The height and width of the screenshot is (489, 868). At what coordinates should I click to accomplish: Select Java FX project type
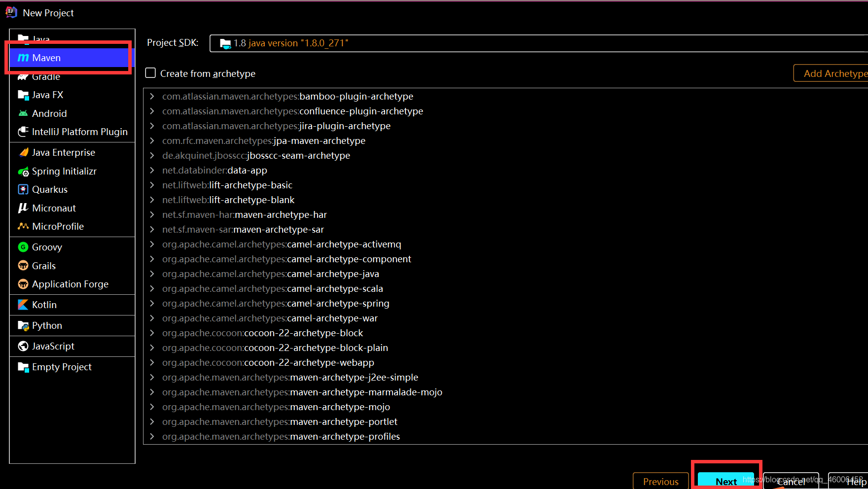coord(72,95)
